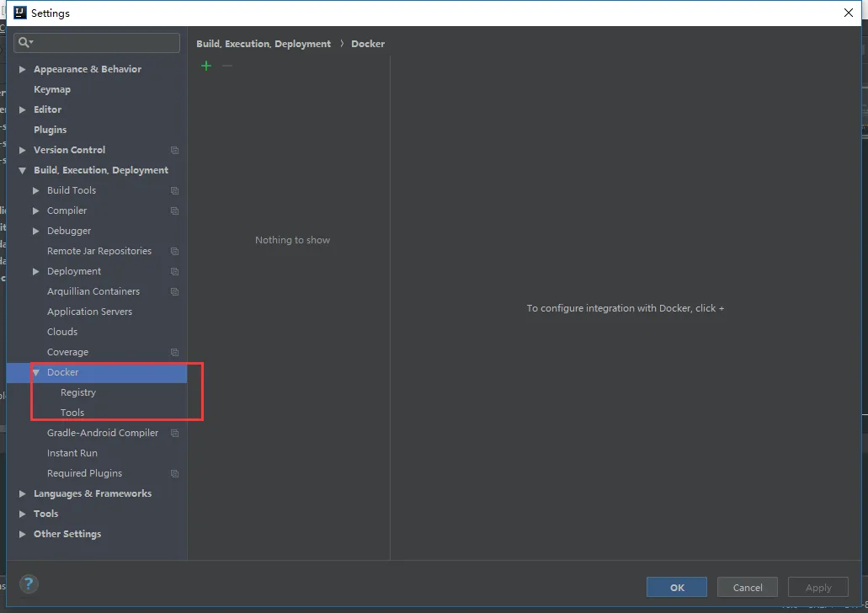Click the OK button
The height and width of the screenshot is (613, 868).
tap(676, 587)
